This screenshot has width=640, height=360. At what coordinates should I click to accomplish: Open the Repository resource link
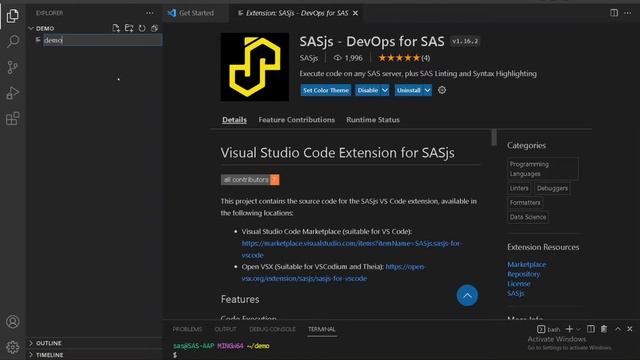point(523,274)
